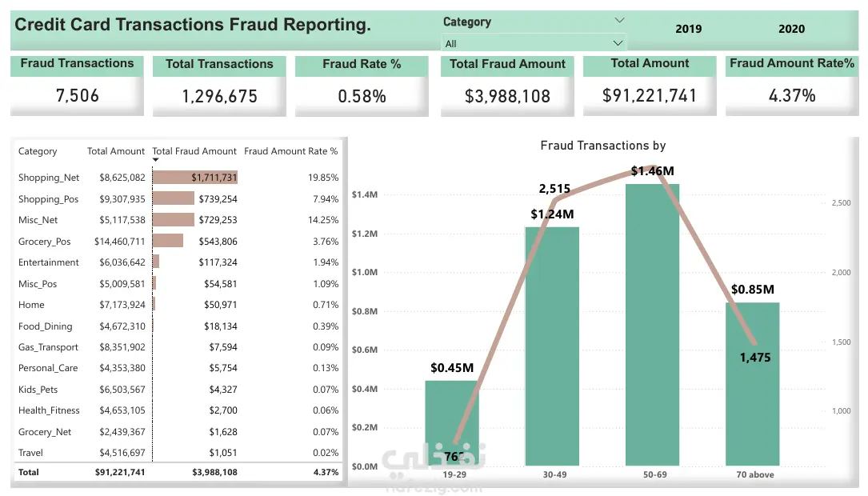Click the Misc_Net row's fraud data bar
Viewport: 868px width, 496px height.
click(x=174, y=220)
